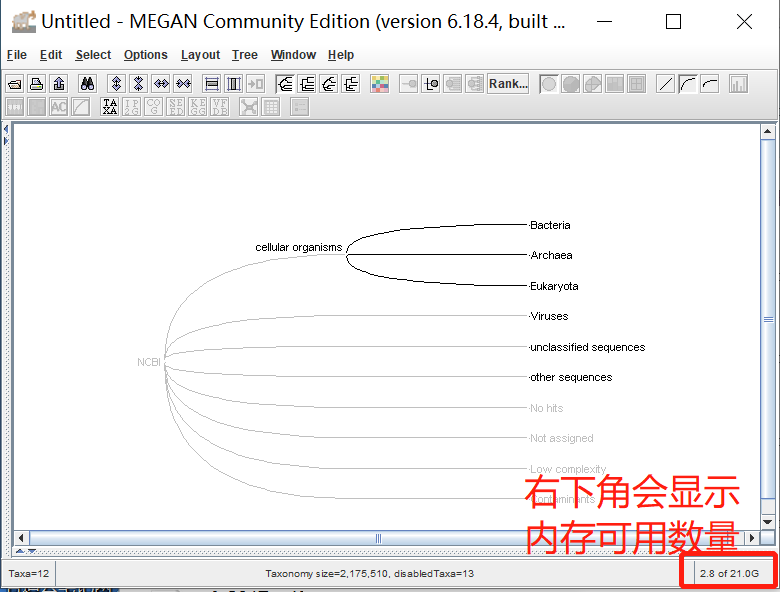Click the AC alignment icon

pyautogui.click(x=59, y=106)
